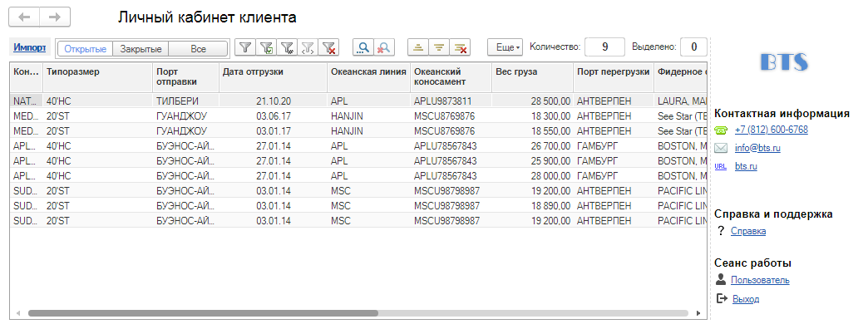
Task: Click the green phone icon
Action: [x=721, y=130]
